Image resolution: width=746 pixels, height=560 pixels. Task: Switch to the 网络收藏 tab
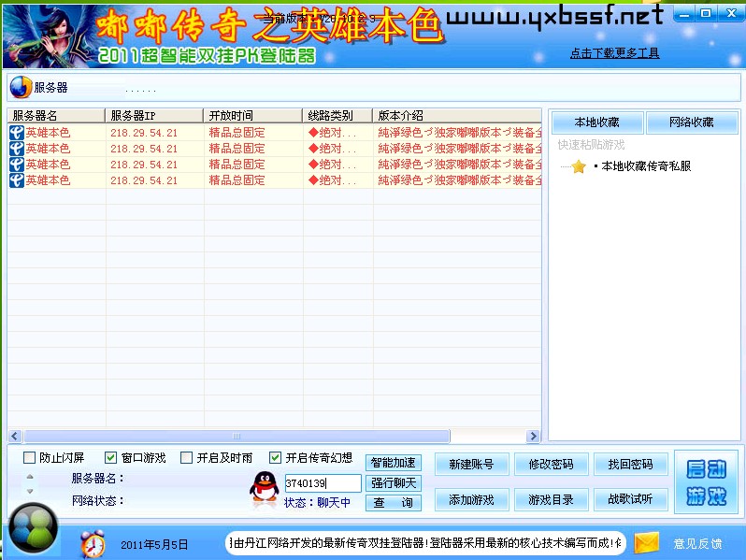pyautogui.click(x=692, y=122)
